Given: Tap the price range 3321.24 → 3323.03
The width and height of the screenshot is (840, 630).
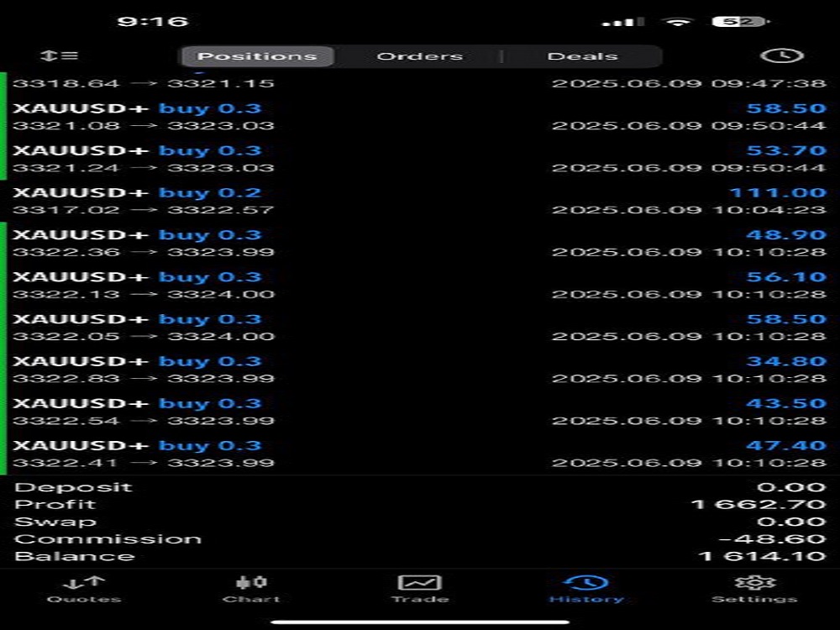Looking at the screenshot, I should point(143,168).
